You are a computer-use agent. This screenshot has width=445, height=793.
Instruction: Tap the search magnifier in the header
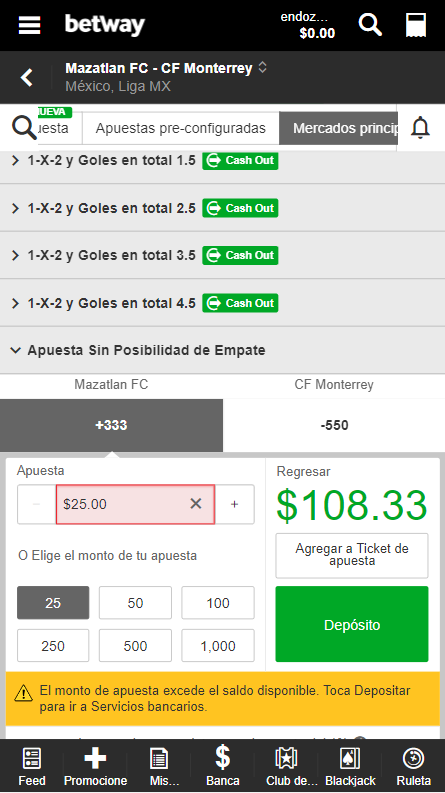(x=370, y=24)
